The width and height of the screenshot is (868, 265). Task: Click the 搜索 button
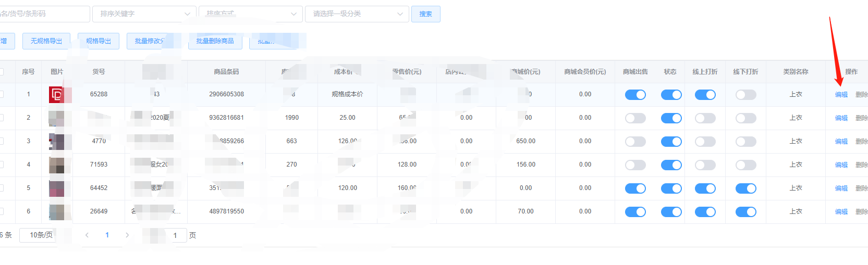pyautogui.click(x=425, y=14)
